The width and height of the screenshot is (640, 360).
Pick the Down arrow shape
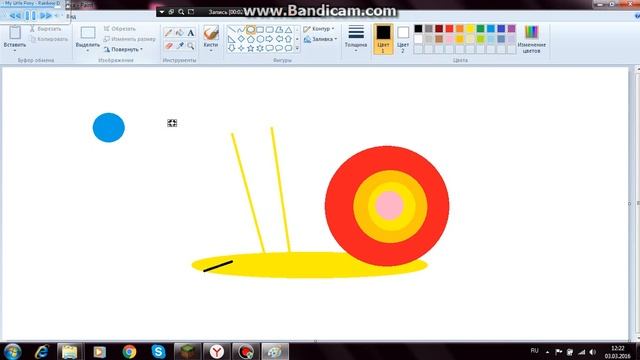[232, 48]
